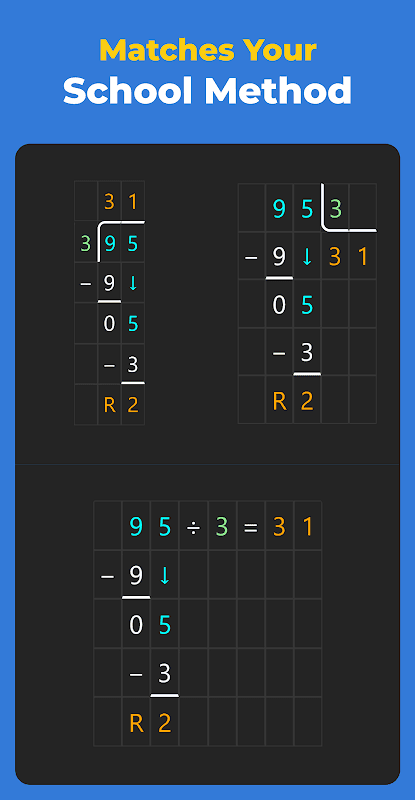
Task: Tap white 0 in bottom grid
Action: [x=136, y=625]
